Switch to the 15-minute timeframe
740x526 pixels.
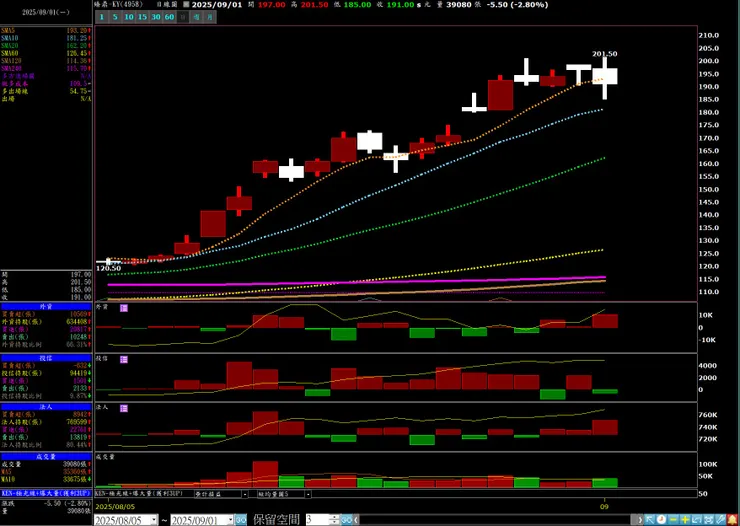(142, 17)
